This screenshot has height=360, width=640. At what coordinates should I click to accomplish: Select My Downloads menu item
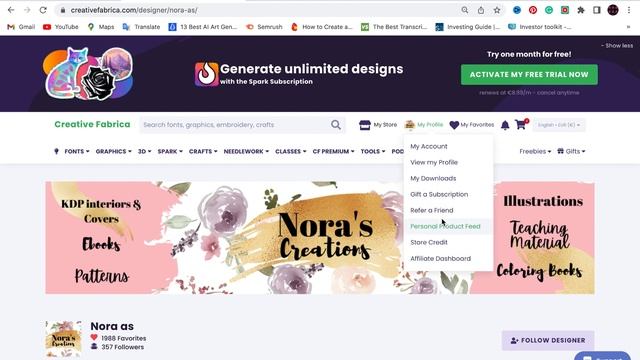(x=433, y=178)
